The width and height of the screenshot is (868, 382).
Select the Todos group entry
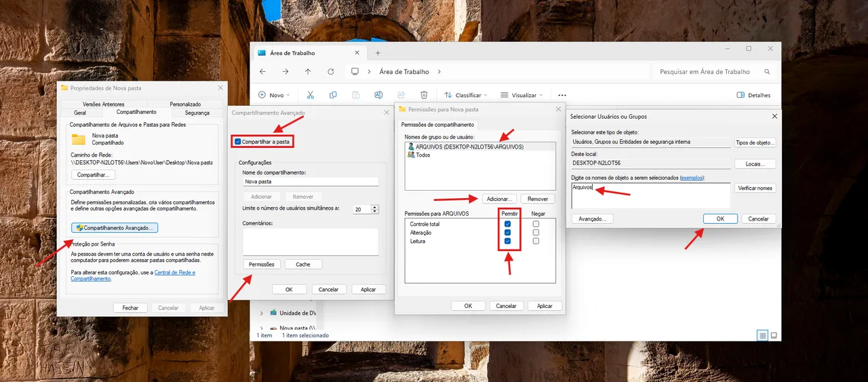[x=418, y=155]
